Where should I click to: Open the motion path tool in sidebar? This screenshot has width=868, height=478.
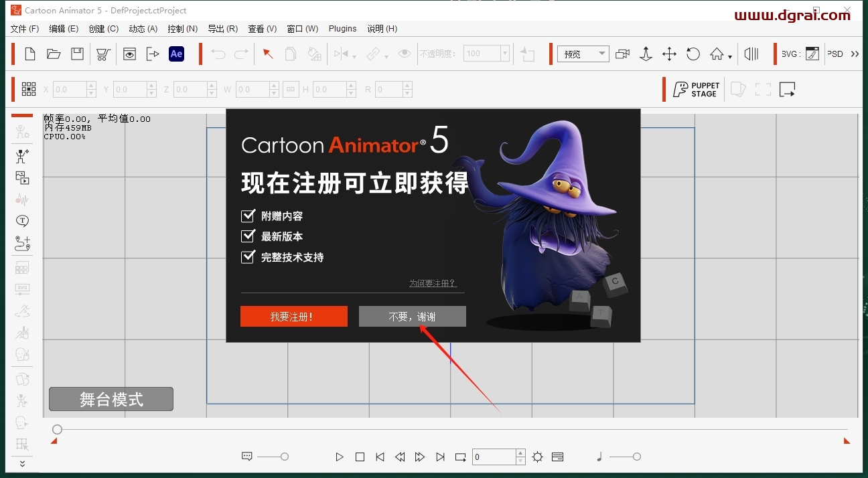22,243
